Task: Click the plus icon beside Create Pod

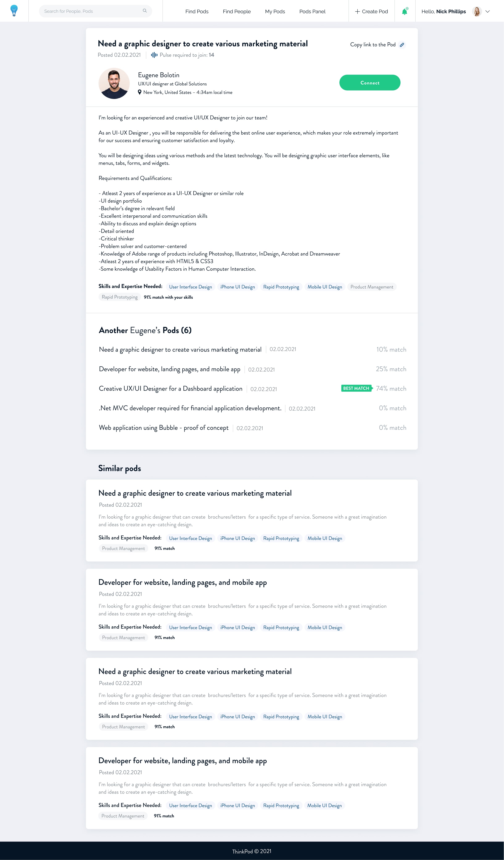Action: click(357, 11)
